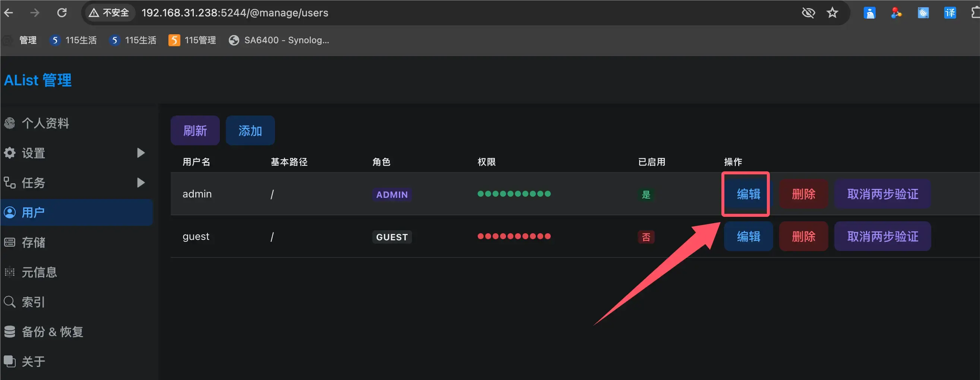Open 关于 in the sidebar

(76, 361)
